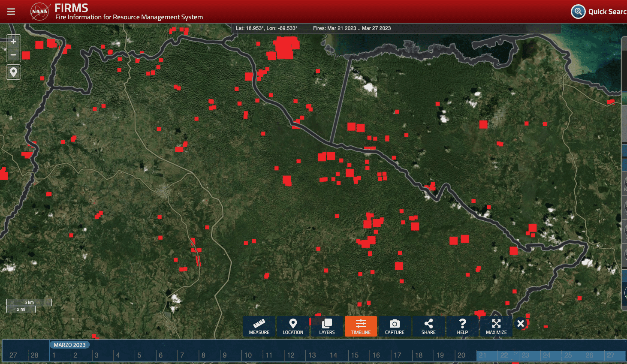627x364 pixels.
Task: Maximize the map view
Action: point(496,327)
